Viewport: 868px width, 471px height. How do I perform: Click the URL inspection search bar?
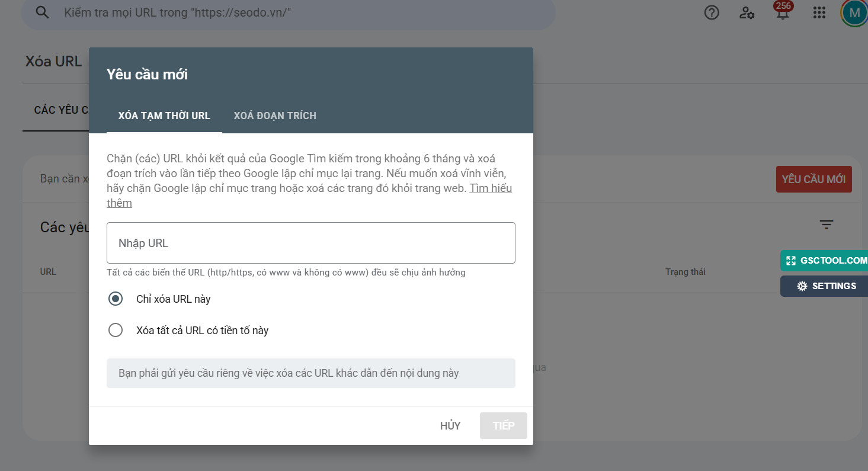(x=289, y=12)
